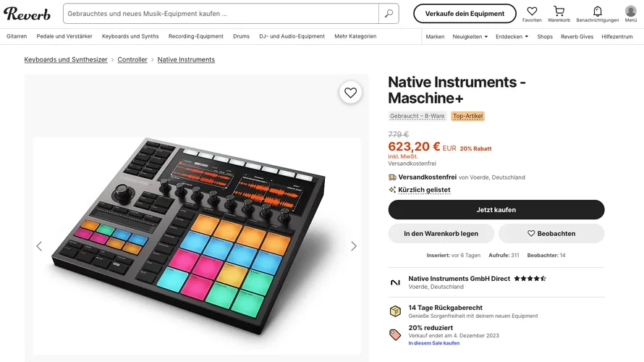644x362 pixels.
Task: Show previous product image arrow
Action: [x=39, y=246]
